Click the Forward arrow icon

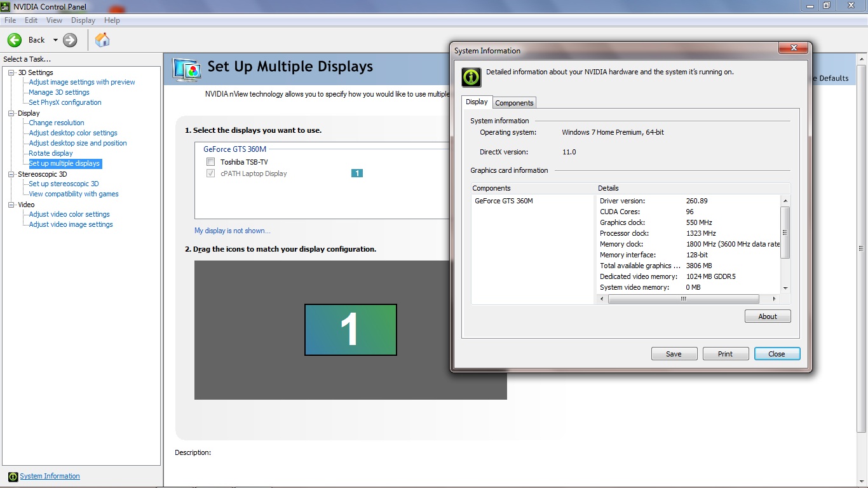70,40
